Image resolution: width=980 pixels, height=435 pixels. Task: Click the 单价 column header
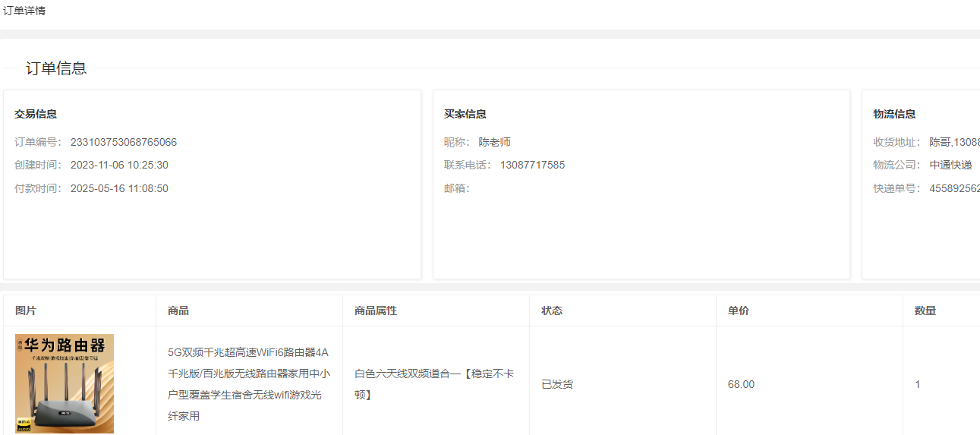[x=739, y=310]
